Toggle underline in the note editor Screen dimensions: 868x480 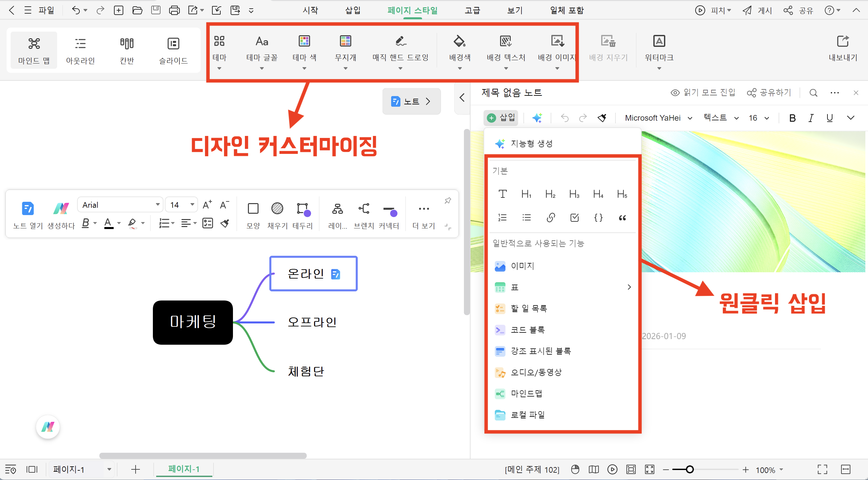(x=829, y=118)
